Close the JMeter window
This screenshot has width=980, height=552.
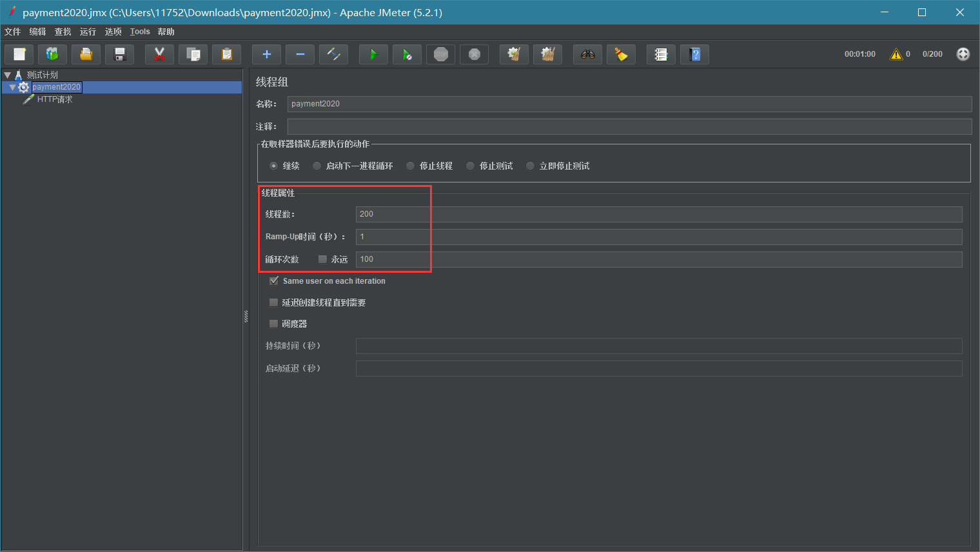click(x=960, y=12)
